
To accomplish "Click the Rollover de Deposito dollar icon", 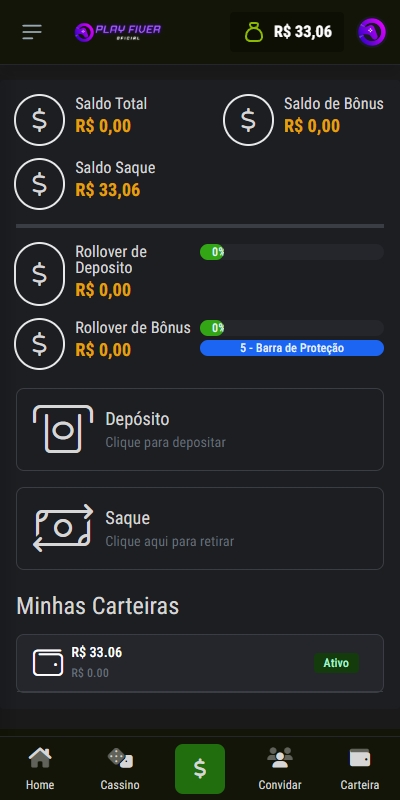I will 39,274.
